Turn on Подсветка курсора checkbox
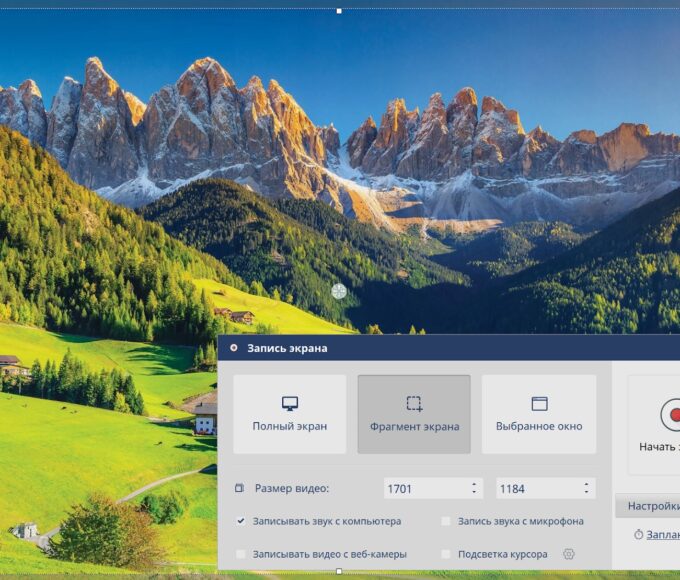 [x=446, y=554]
